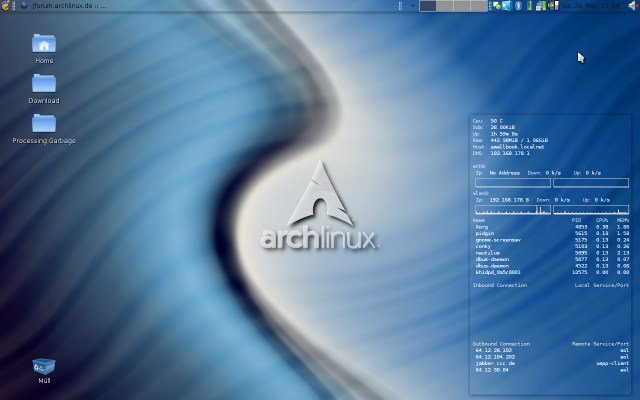Click the wlan0 upload graph
This screenshot has width=640, height=400.
(x=591, y=210)
